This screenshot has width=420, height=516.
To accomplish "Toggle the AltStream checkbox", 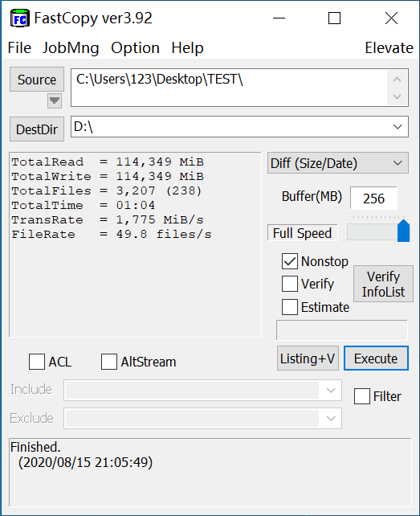I will pyautogui.click(x=109, y=362).
